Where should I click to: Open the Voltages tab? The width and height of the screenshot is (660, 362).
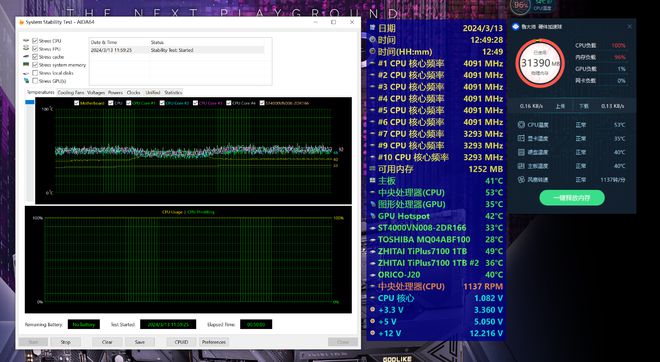[96, 93]
